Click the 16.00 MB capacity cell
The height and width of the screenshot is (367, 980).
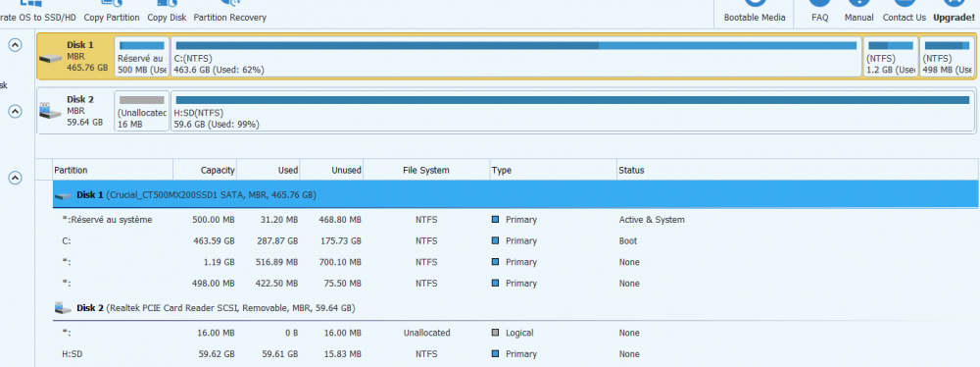click(216, 334)
